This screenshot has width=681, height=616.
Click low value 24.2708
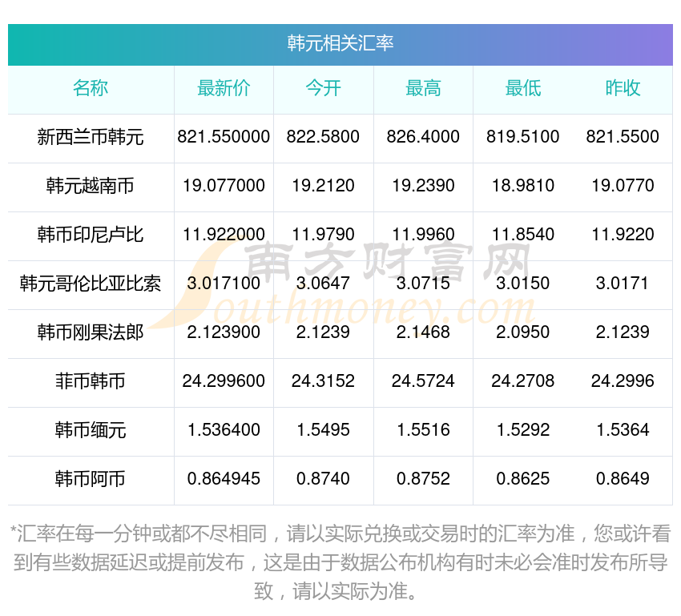(523, 381)
